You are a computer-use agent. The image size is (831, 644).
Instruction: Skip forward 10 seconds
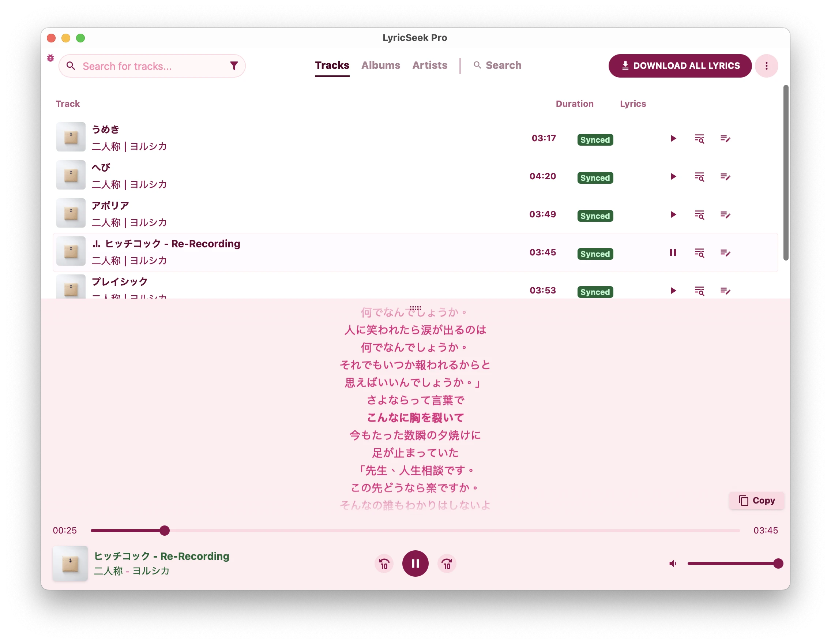coord(447,564)
